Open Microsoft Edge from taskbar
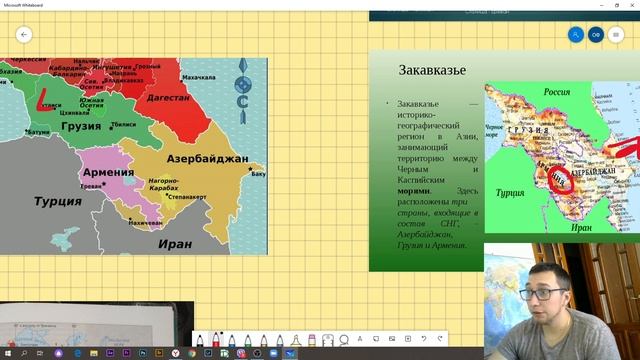Screen dimensions: 640x360 (78, 353)
